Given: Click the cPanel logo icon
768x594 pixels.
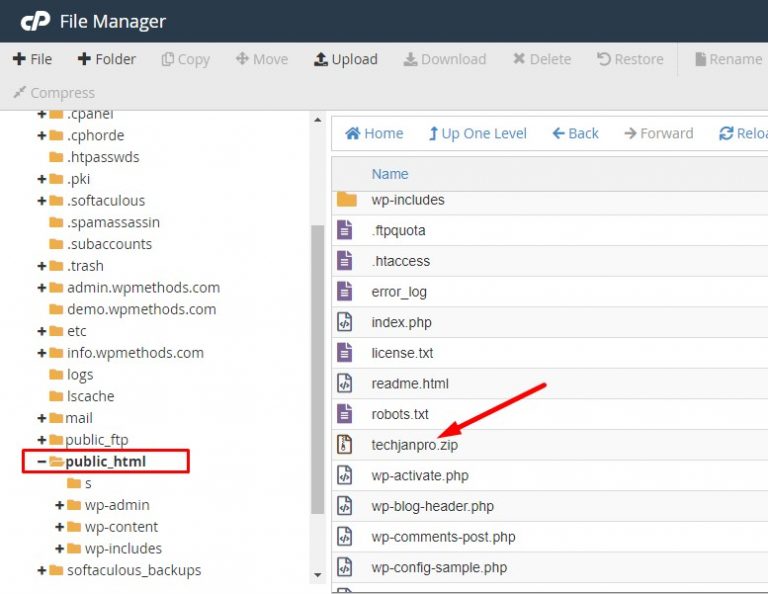Looking at the screenshot, I should click(35, 21).
